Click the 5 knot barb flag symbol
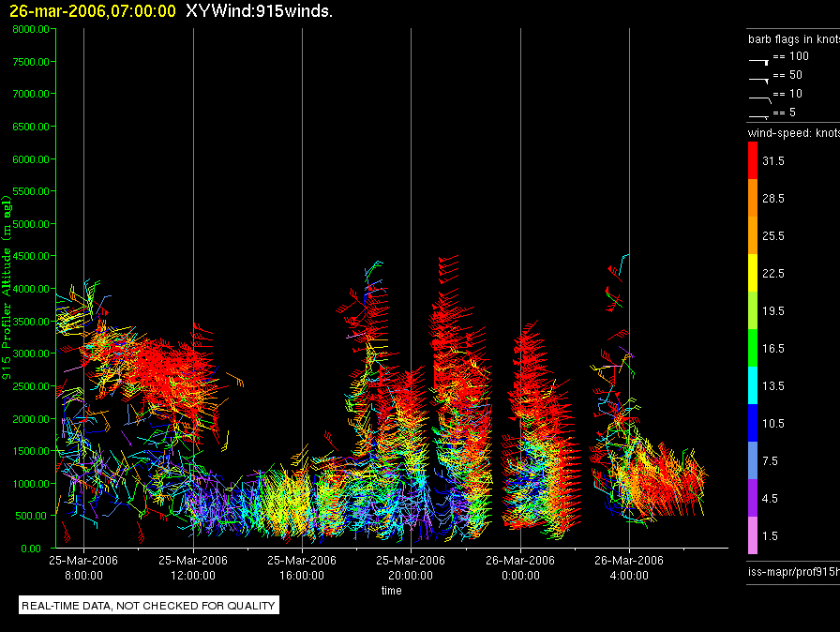The height and width of the screenshot is (632, 840). pyautogui.click(x=759, y=116)
